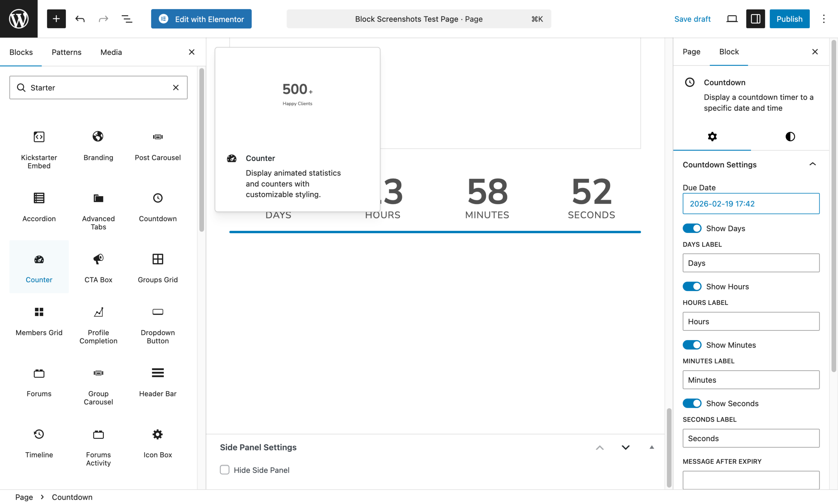Switch to the Blocks tab

[21, 52]
